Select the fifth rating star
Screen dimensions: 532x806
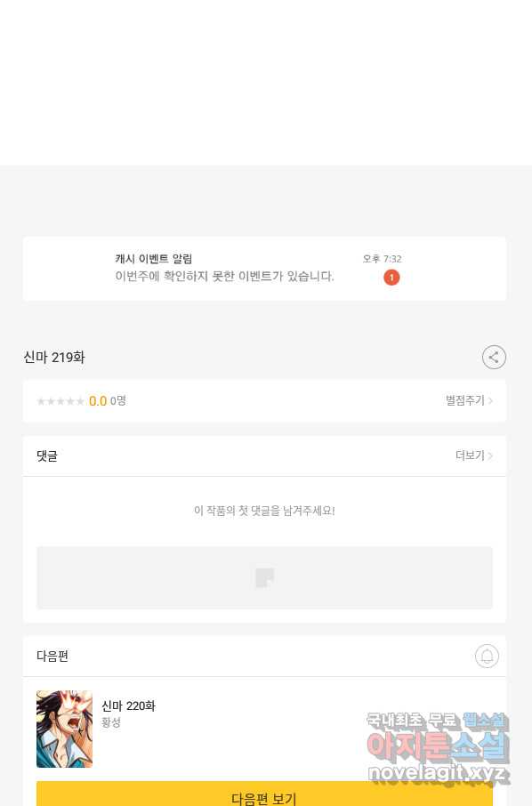(x=80, y=401)
